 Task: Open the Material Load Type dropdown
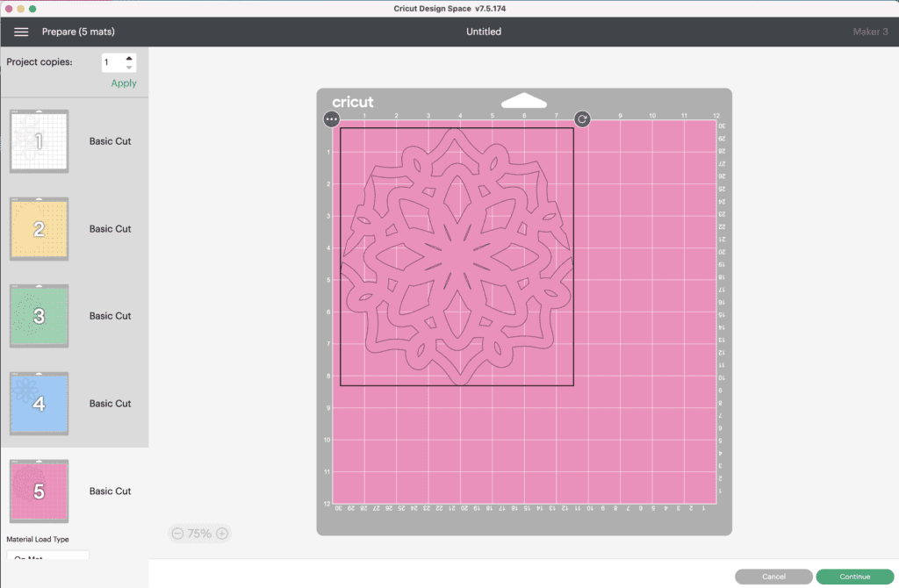[47, 555]
